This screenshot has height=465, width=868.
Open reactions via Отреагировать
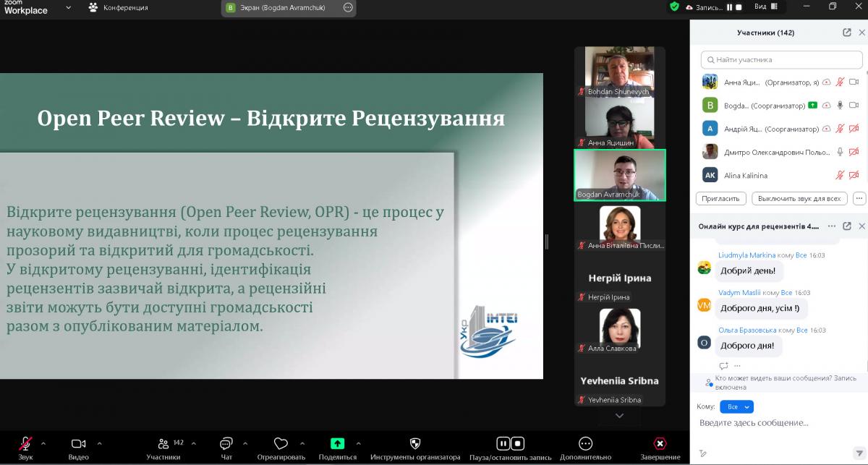[281, 448]
